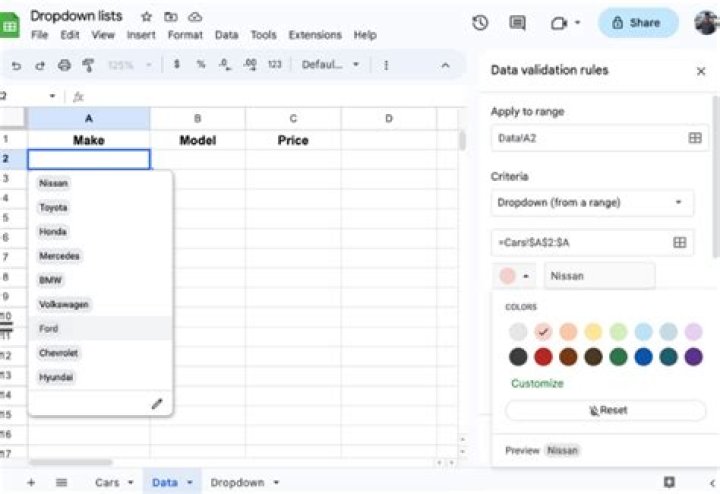This screenshot has height=494, width=720.
Task: Click the Apply to range field
Action: pyautogui.click(x=599, y=138)
